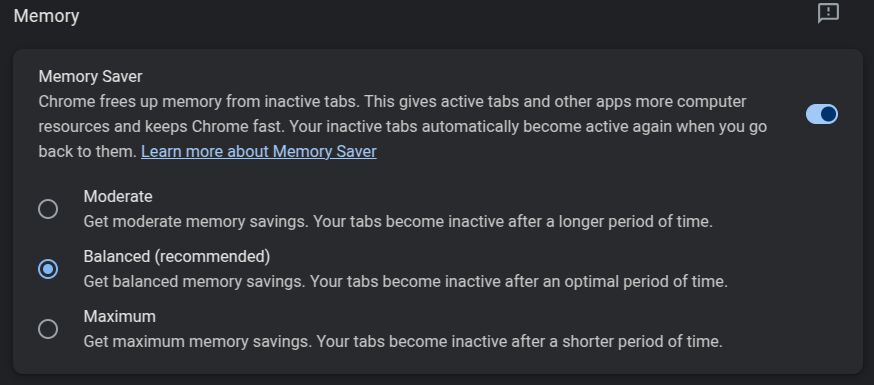The image size is (874, 385).
Task: Click the Memory section heading
Action: point(46,16)
